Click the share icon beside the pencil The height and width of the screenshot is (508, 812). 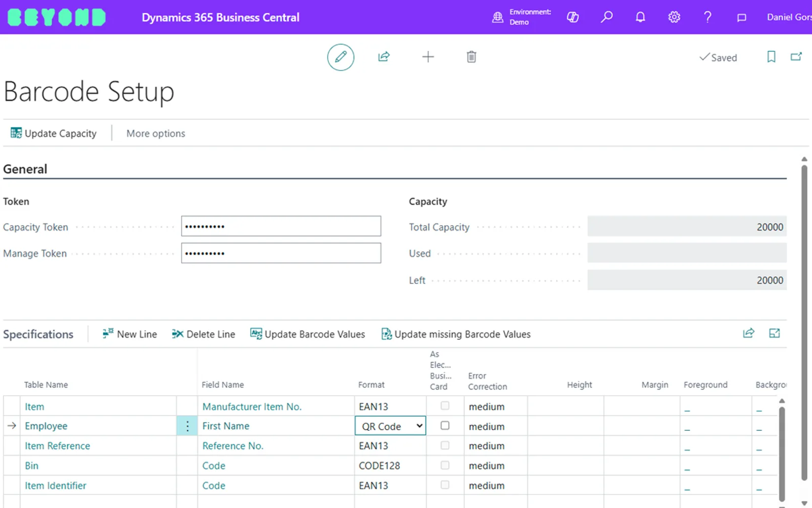(384, 56)
